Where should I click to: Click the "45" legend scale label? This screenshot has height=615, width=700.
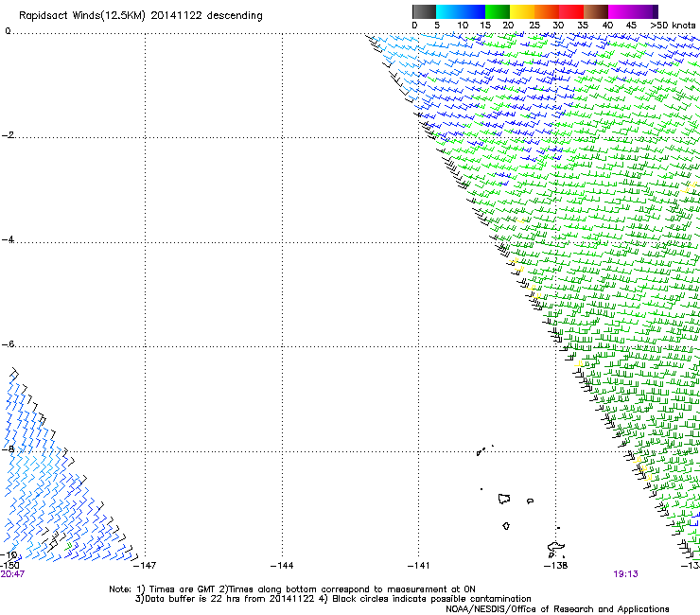pos(631,26)
